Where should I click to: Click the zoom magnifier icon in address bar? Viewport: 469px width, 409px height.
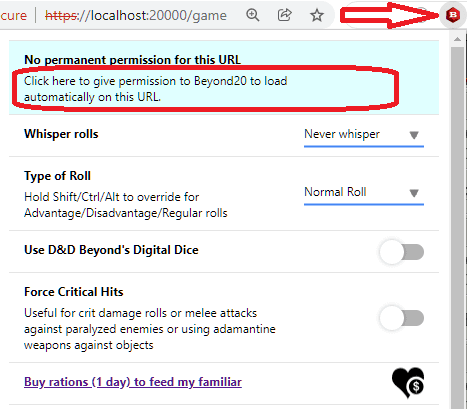252,15
